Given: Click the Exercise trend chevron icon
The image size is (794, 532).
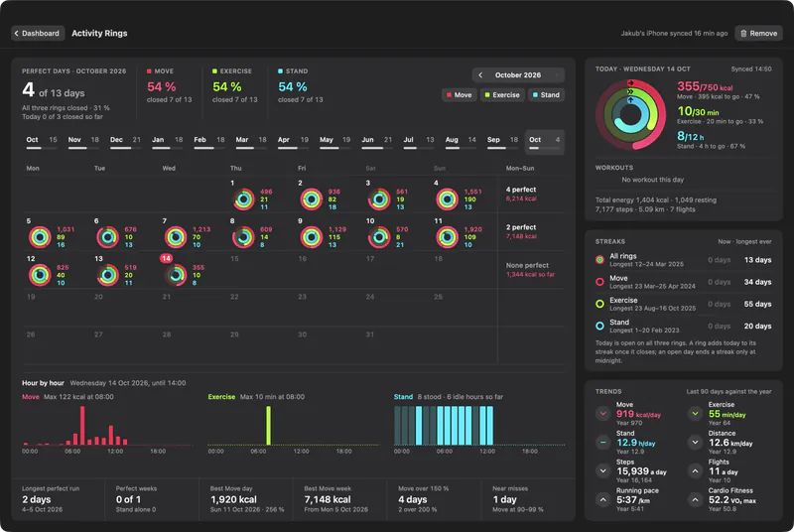Looking at the screenshot, I should coord(696,414).
